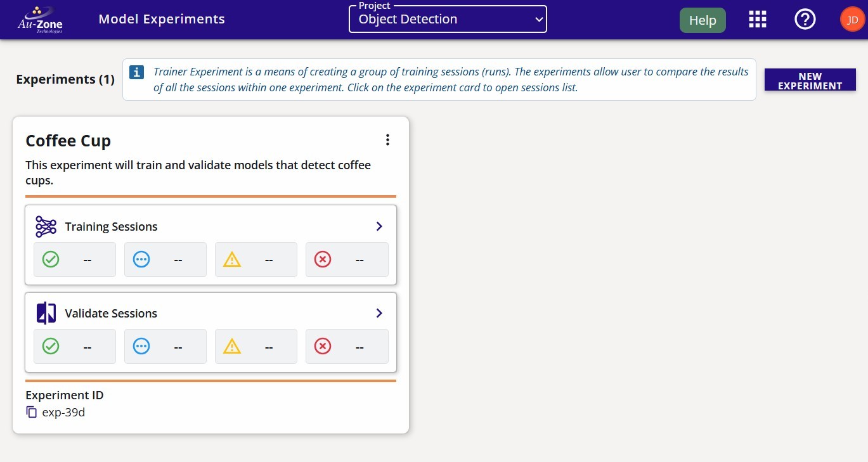
Task: Expand Validate Sessions with chevron arrow
Action: [x=379, y=313]
